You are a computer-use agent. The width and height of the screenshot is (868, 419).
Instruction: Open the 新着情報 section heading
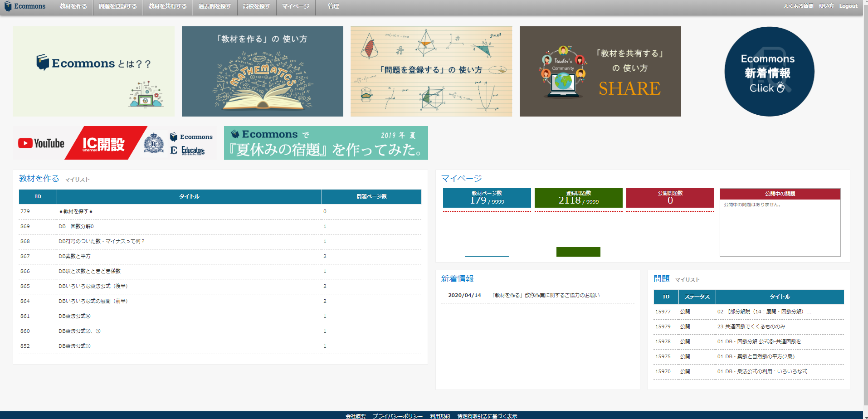point(458,279)
